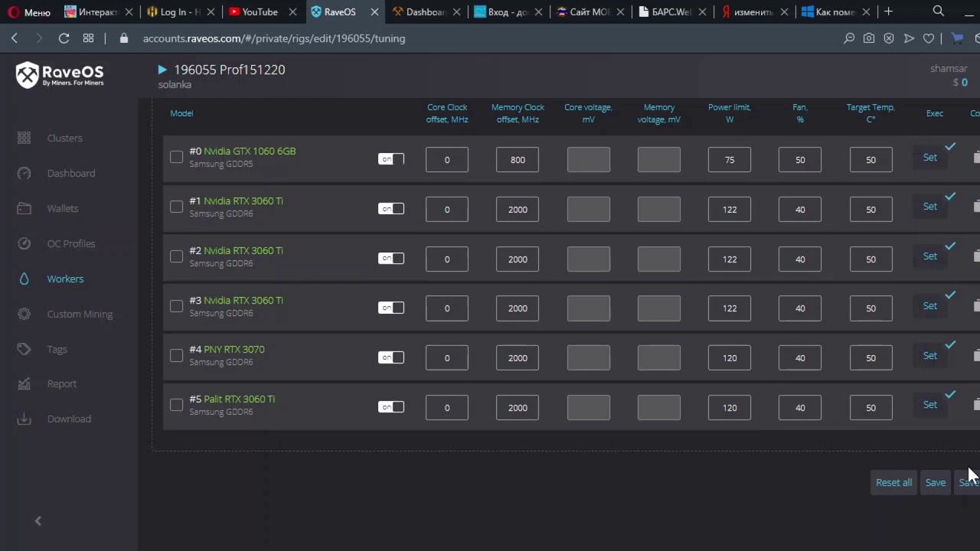The width and height of the screenshot is (980, 551).
Task: Toggle the on switch for #3 RTX 3060 Ti
Action: point(391,308)
